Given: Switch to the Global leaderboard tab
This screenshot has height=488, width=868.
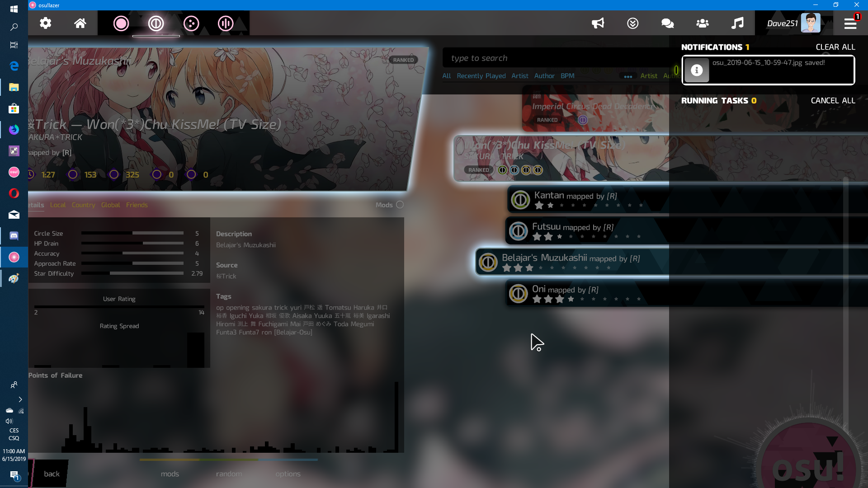Looking at the screenshot, I should (x=111, y=205).
